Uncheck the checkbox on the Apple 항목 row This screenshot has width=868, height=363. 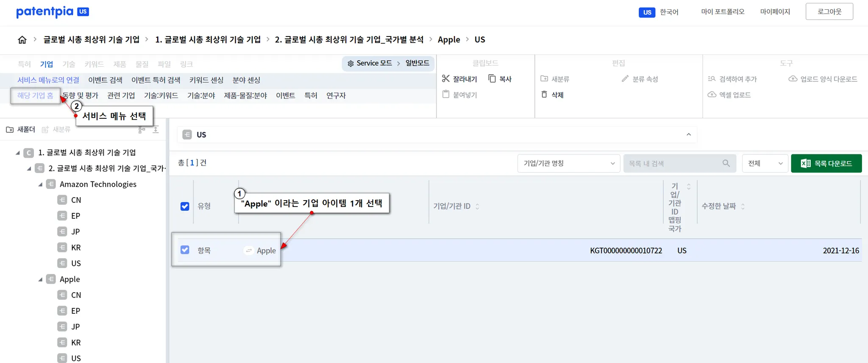coord(185,250)
